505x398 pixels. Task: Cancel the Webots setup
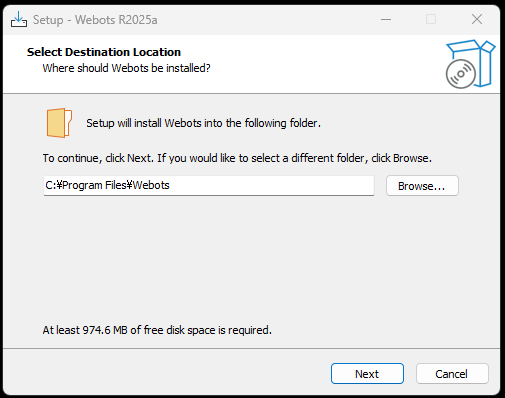pyautogui.click(x=452, y=374)
